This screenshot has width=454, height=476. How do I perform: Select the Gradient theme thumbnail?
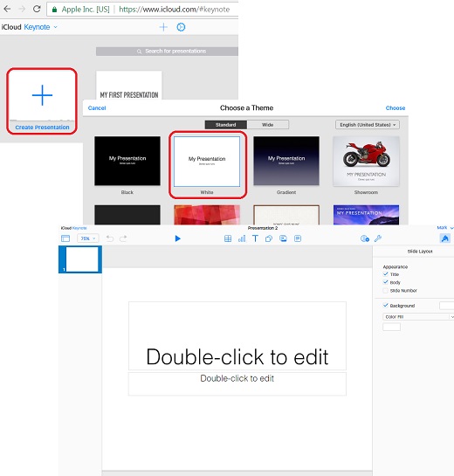point(286,161)
